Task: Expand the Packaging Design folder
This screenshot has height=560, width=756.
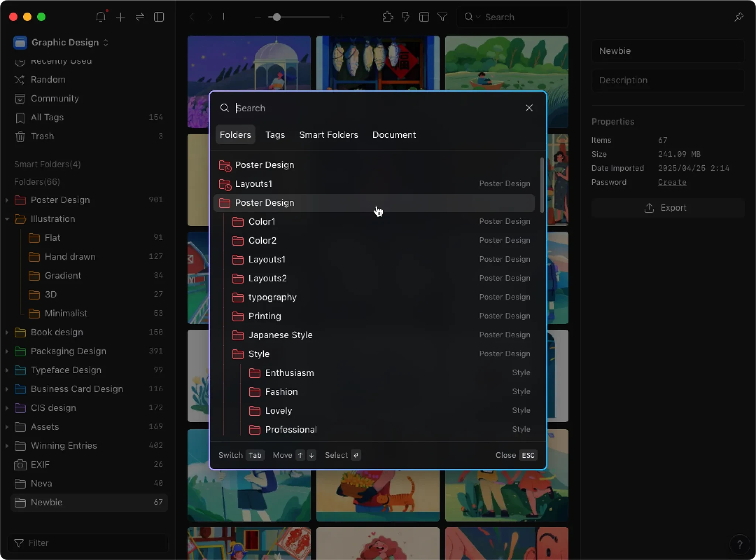Action: pos(7,351)
